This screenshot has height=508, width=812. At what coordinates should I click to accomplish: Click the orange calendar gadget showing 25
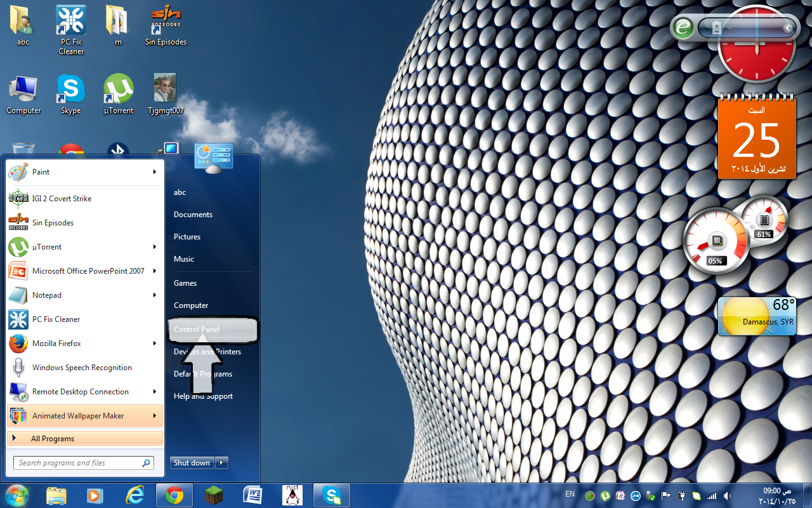click(x=757, y=137)
